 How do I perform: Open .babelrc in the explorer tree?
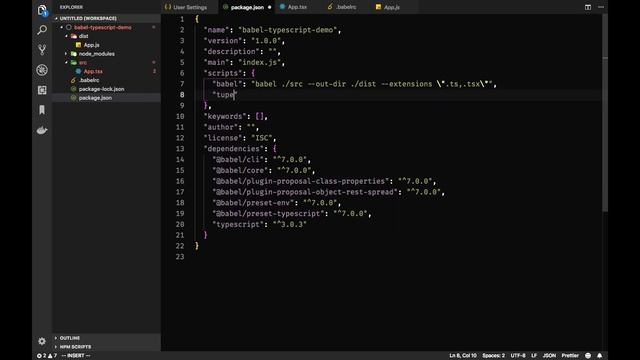pos(89,80)
